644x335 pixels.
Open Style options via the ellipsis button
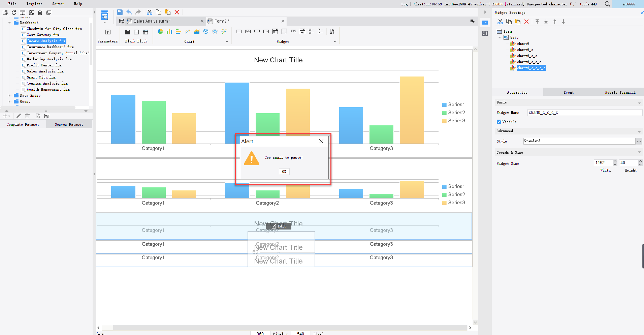639,141
